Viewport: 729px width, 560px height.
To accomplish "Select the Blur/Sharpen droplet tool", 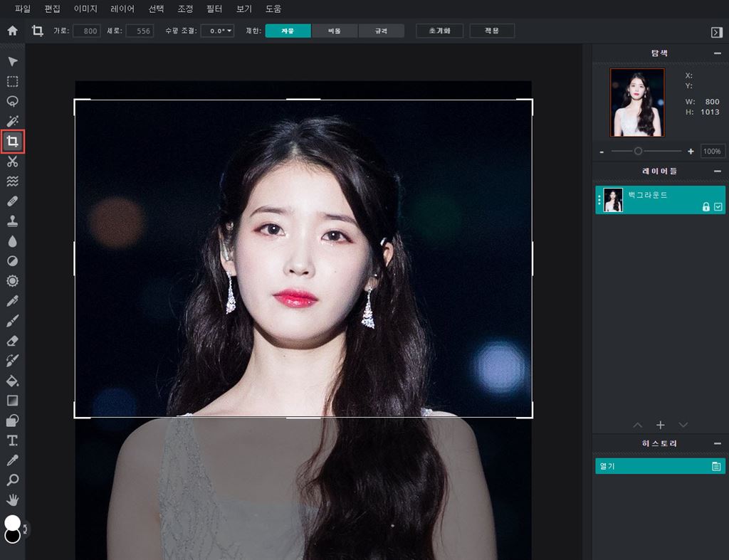I will (x=13, y=241).
